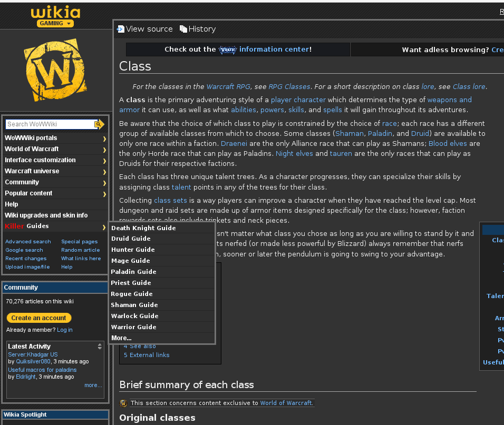The width and height of the screenshot is (504, 425).
Task: Expand World of Warcraft menu
Action: (x=55, y=149)
